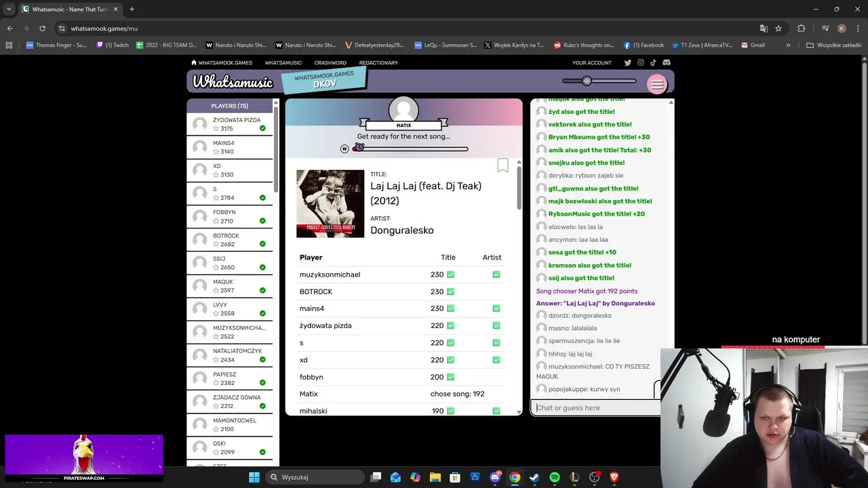Open Discord from the taskbar
The height and width of the screenshot is (488, 868).
495,477
